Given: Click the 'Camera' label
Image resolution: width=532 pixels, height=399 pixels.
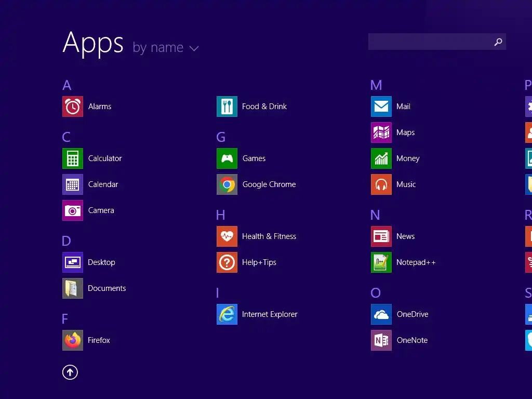Looking at the screenshot, I should 101,210.
